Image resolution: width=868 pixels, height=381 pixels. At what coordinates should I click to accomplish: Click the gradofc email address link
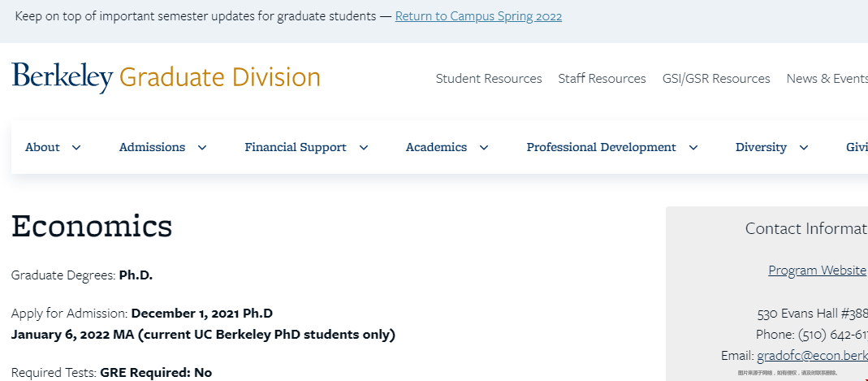tap(812, 356)
